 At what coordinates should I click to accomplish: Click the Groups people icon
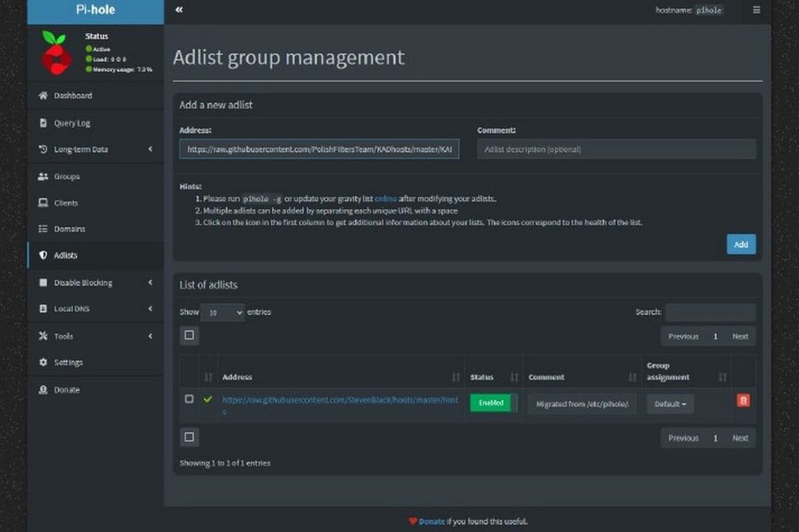[x=44, y=176]
